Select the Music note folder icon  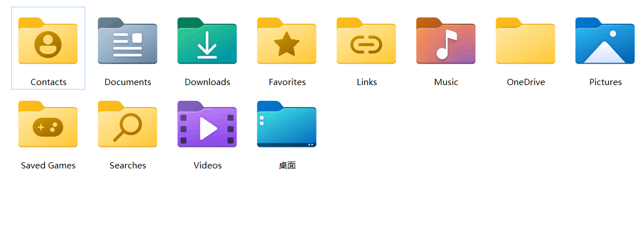click(x=446, y=41)
